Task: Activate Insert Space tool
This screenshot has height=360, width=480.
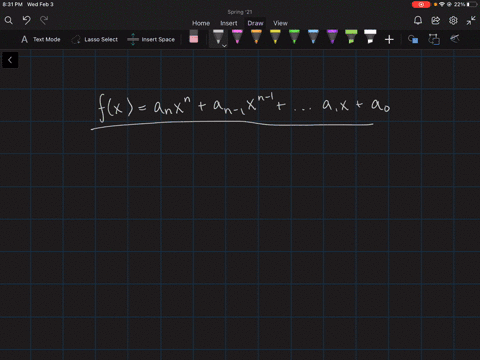Action: (151, 39)
